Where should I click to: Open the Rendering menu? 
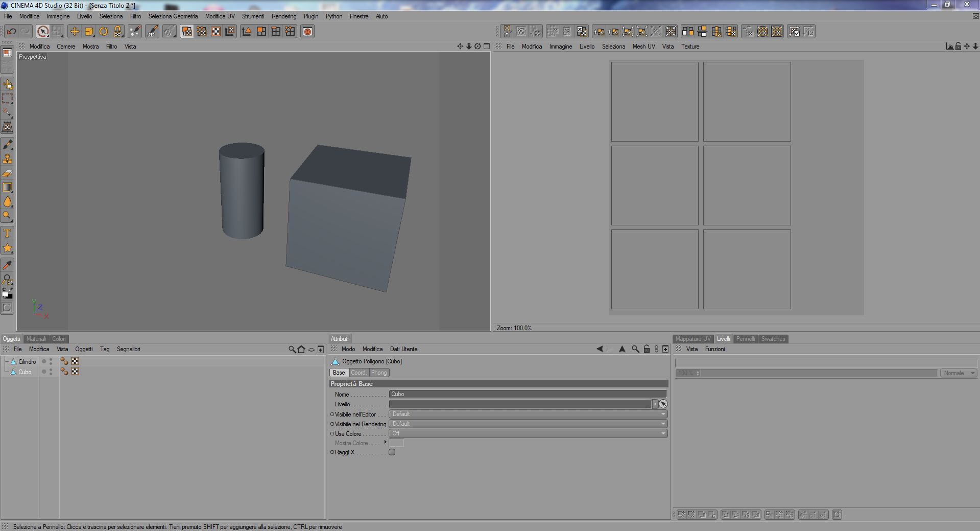pyautogui.click(x=284, y=16)
